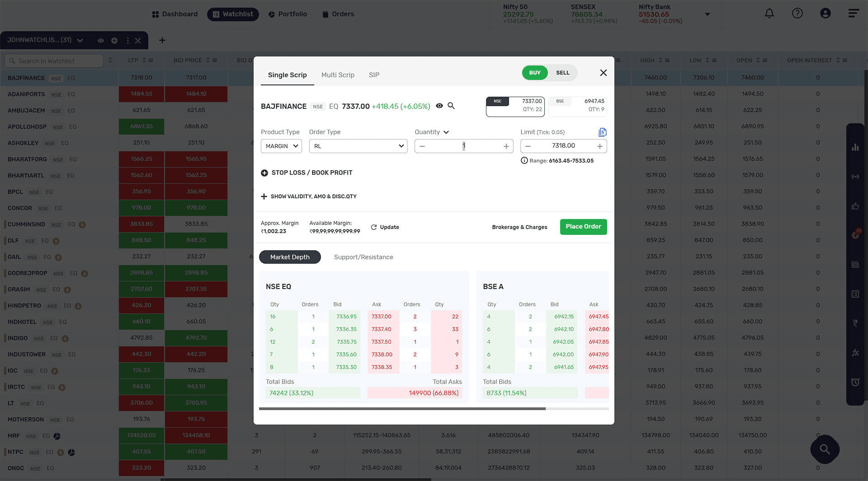This screenshot has width=868, height=481.
Task: Click the search magnifier next to BAJFINANCE
Action: click(451, 106)
